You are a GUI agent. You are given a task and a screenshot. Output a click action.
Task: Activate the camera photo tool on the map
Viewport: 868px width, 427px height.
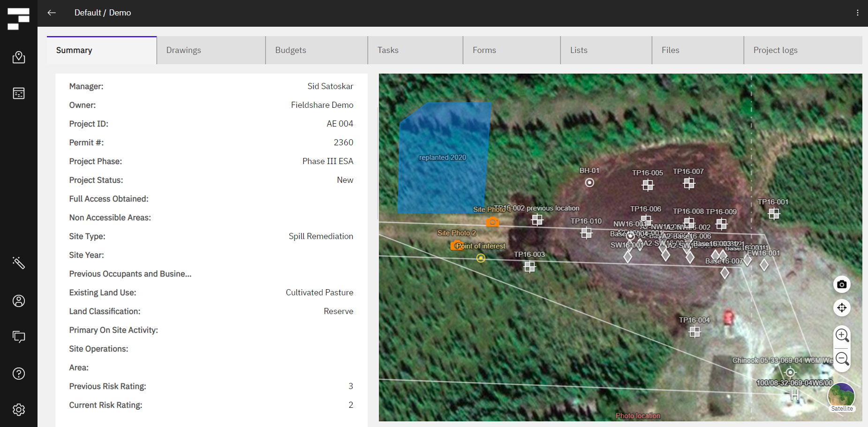(842, 285)
